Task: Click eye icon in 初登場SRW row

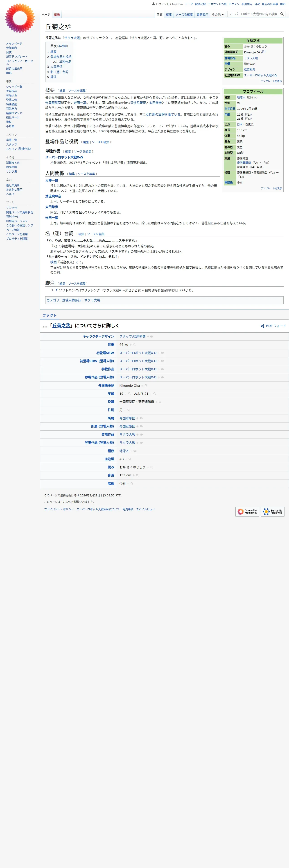Action: click(x=163, y=353)
